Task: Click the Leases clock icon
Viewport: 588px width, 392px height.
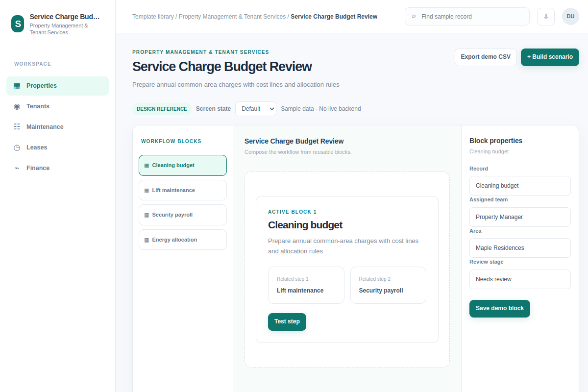Action: (17, 147)
